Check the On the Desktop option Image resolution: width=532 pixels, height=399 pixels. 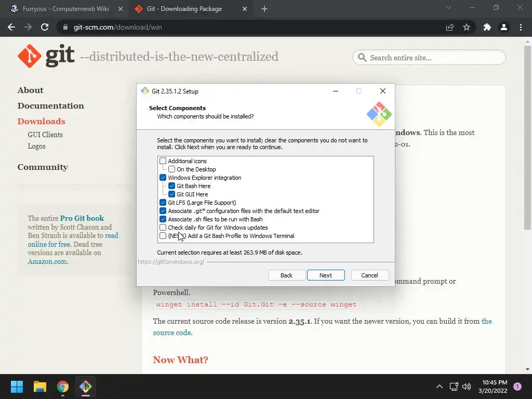(x=171, y=169)
